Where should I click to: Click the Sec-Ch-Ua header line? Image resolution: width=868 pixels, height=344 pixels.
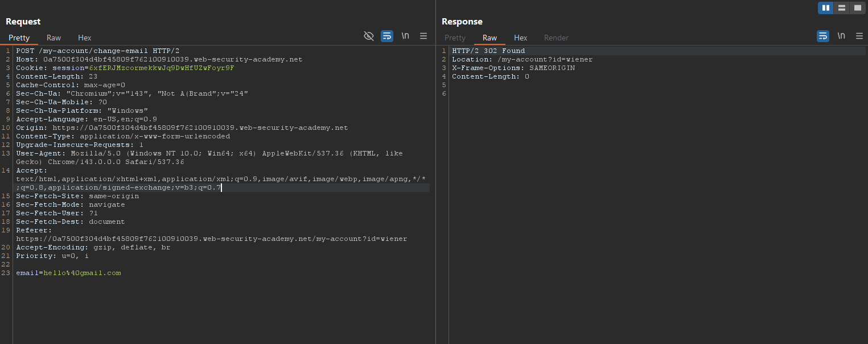[x=132, y=93]
